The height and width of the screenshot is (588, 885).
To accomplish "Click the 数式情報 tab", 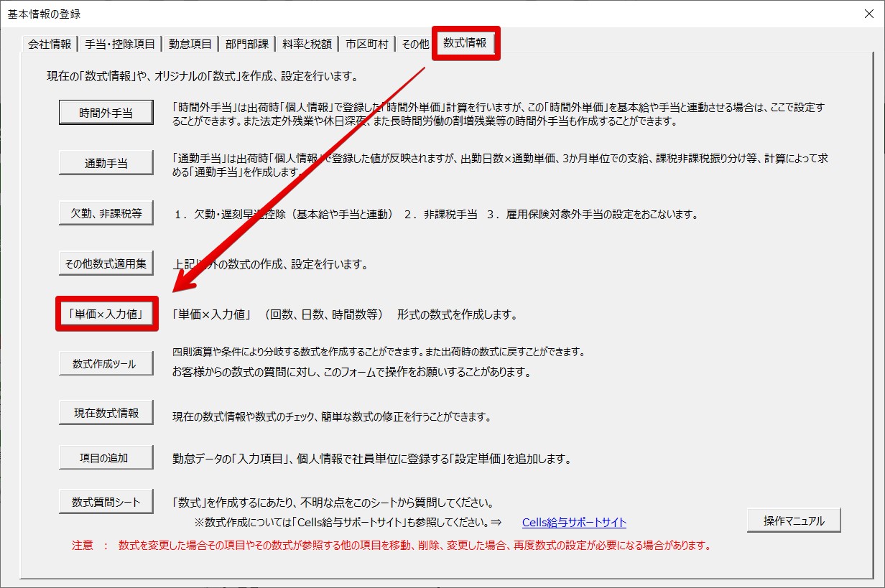I will click(x=465, y=43).
